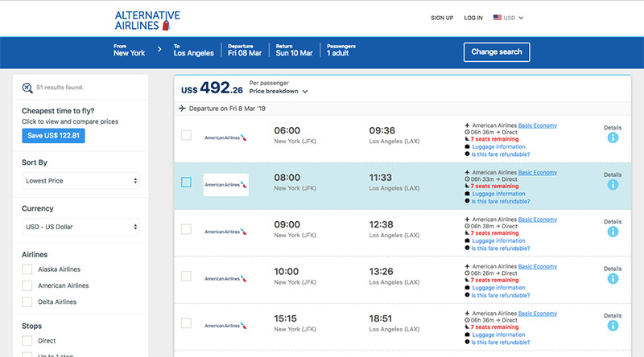Click the Alternative Airlines logo
This screenshot has width=644, height=357.
(147, 20)
